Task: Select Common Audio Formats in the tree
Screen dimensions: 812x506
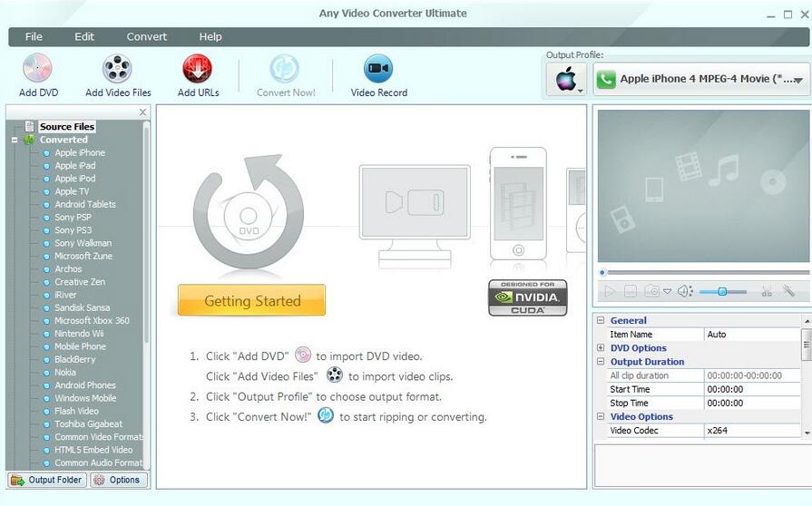Action: [x=98, y=463]
